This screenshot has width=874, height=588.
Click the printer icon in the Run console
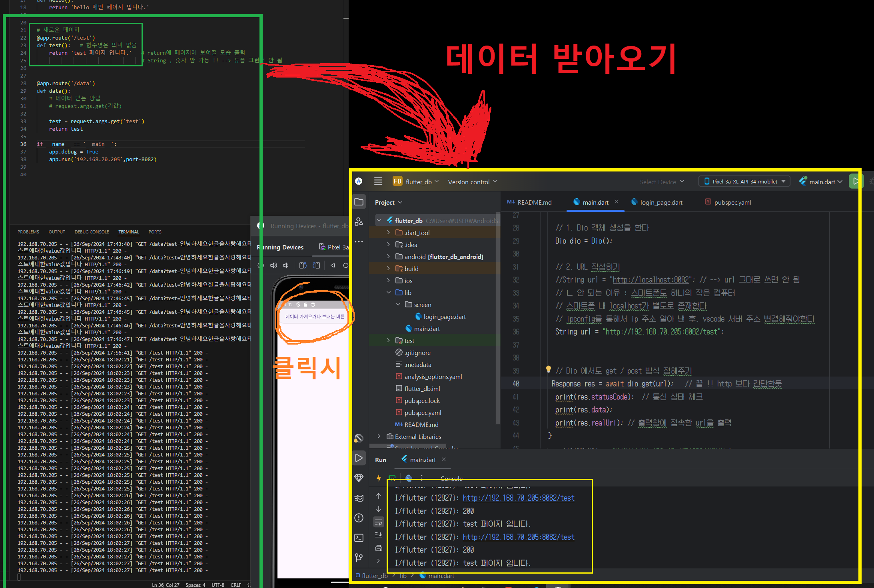[x=379, y=548]
